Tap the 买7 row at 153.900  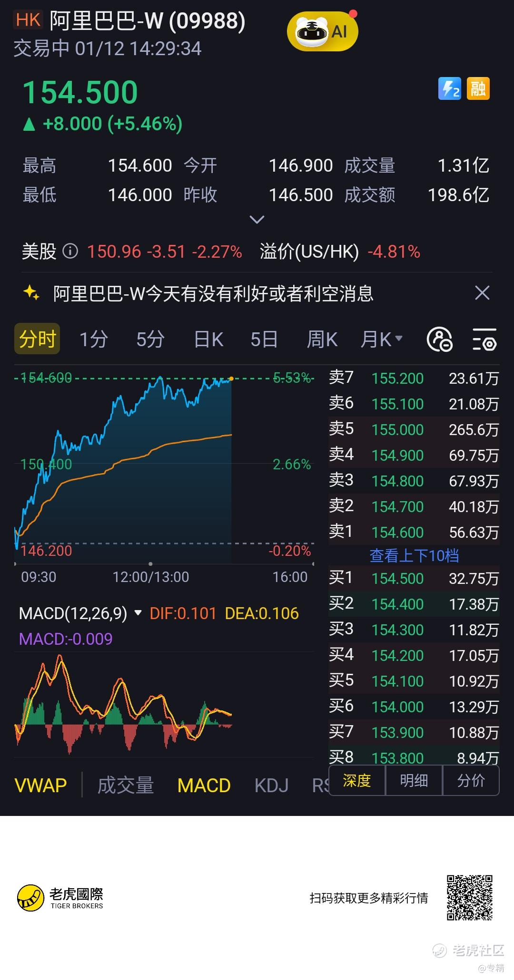[414, 732]
